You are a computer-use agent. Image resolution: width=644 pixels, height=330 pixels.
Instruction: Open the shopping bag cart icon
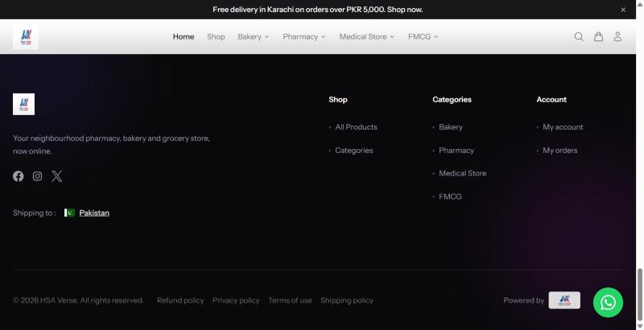click(x=598, y=36)
